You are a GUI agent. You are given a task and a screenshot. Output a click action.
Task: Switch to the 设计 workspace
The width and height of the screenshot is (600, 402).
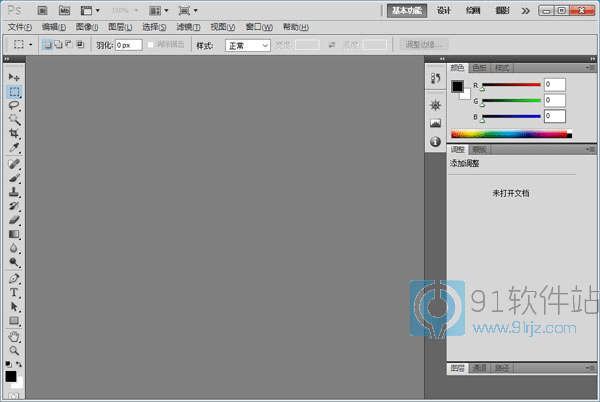pos(444,10)
